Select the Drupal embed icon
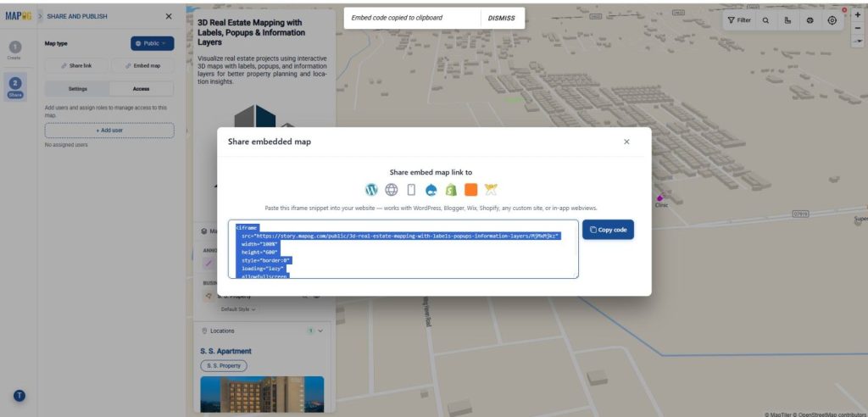 431,190
